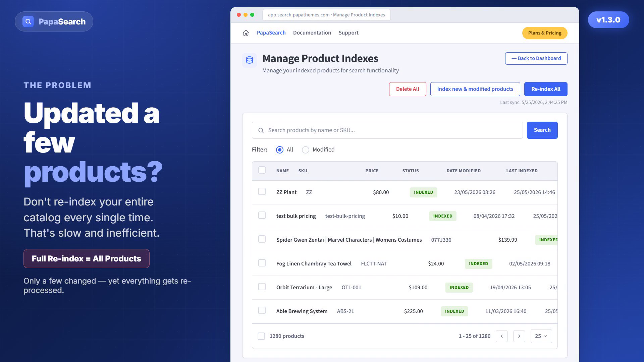Click the Last sync timestamp text

point(534,103)
